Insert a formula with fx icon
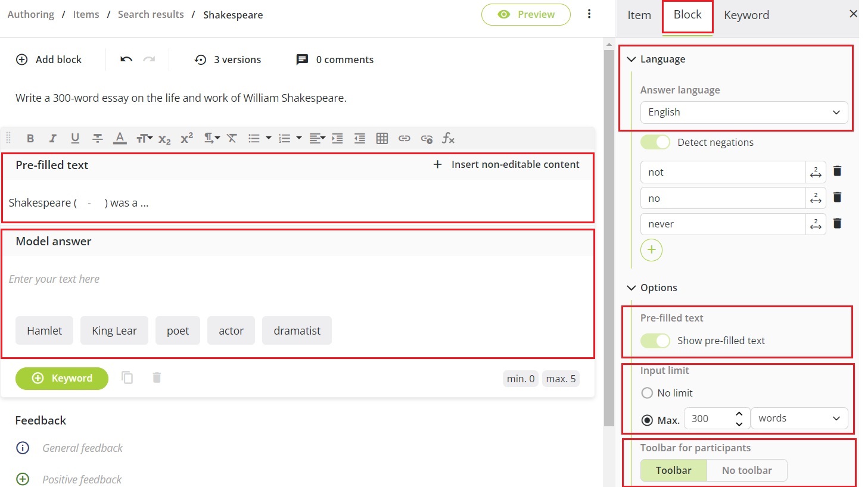 pos(448,138)
